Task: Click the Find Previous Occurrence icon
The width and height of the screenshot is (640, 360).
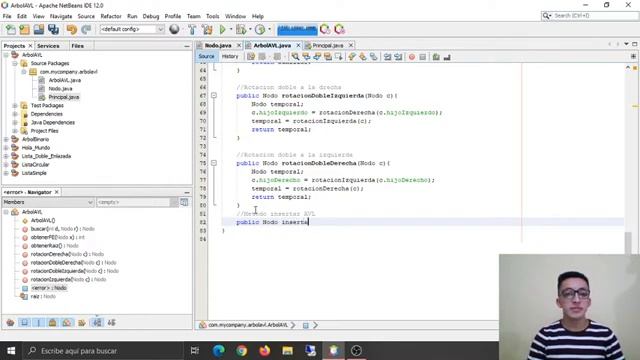Action: (x=306, y=57)
